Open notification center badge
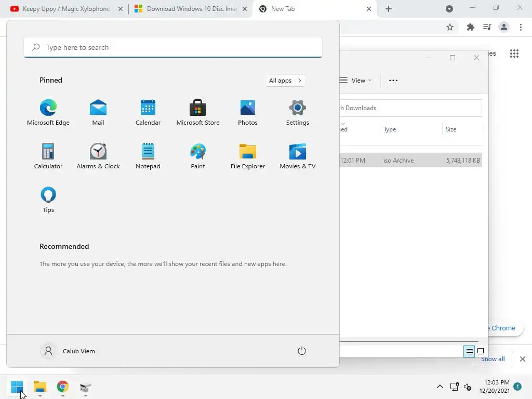 tap(517, 386)
